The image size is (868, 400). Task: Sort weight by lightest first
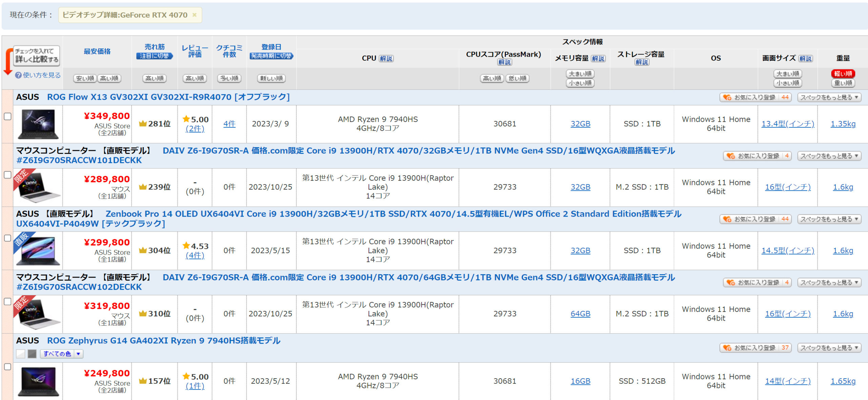[x=843, y=74]
